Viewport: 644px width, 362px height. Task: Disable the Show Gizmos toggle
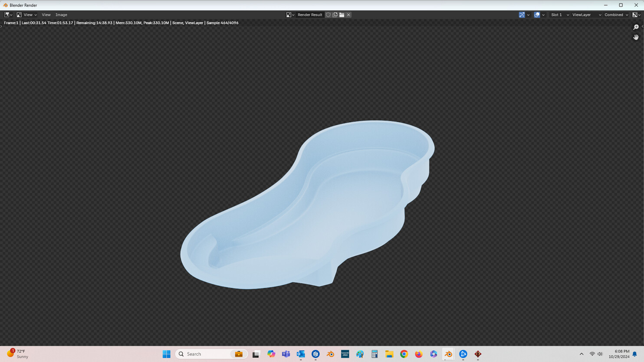(522, 14)
